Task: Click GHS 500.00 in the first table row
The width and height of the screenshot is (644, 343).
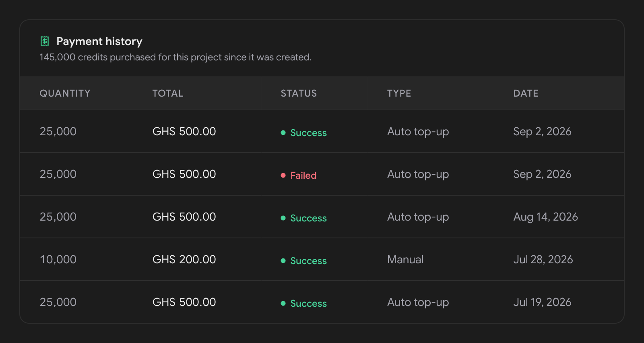Action: pos(184,132)
